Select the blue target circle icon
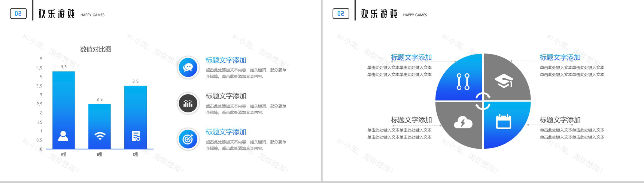The image size is (644, 183). (x=188, y=139)
